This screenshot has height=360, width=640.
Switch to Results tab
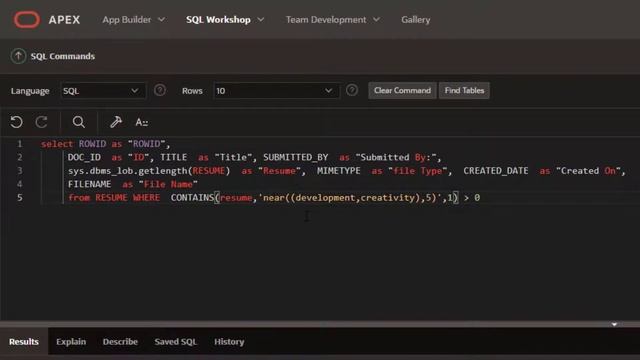point(24,342)
